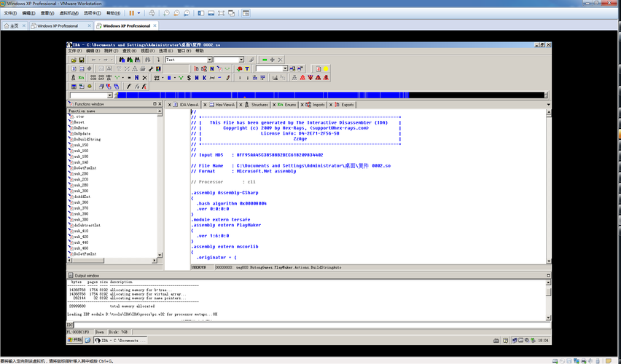Screen dimensions: 621x364
Task: Click the Functions window horizontal scrollbar thumb
Action: click(88, 261)
